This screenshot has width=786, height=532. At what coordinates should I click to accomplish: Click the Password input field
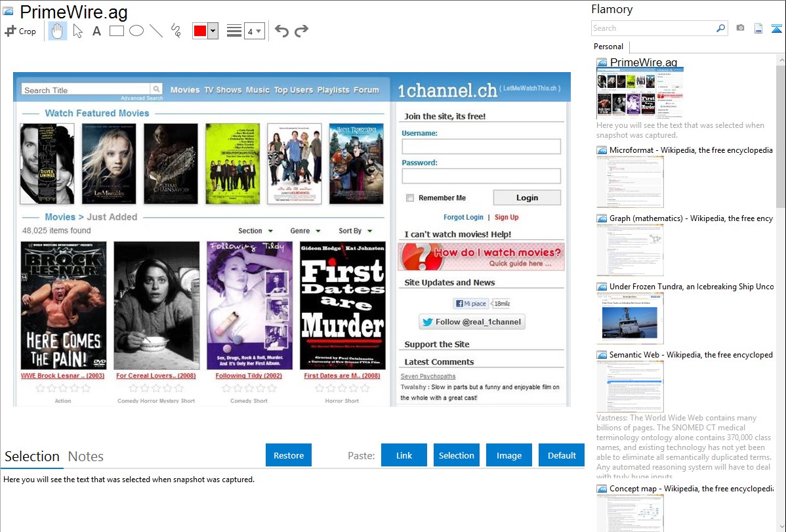(481, 176)
